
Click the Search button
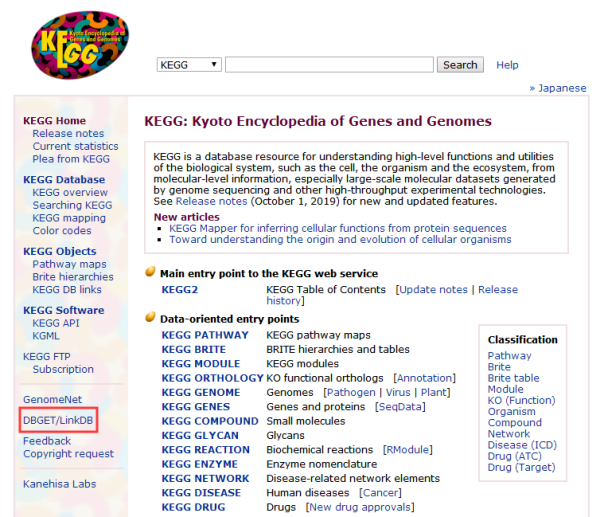pos(460,65)
